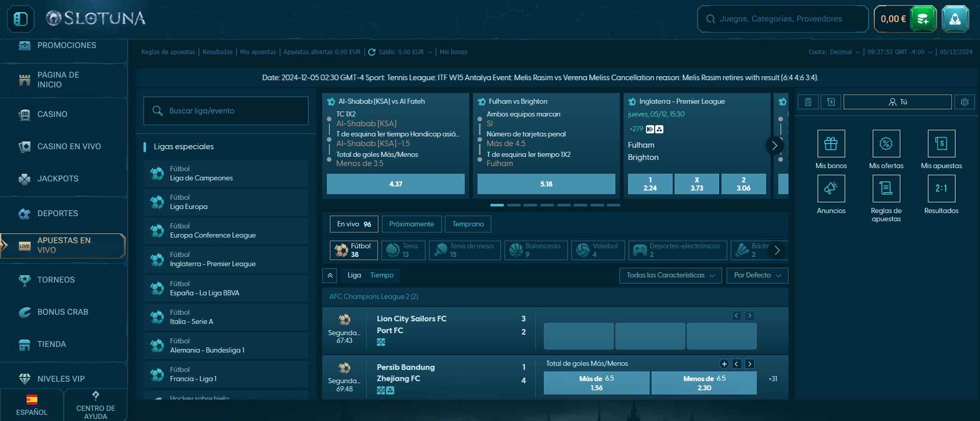
Task: Collapse the sidebar with the top-left panel icon
Action: click(20, 19)
